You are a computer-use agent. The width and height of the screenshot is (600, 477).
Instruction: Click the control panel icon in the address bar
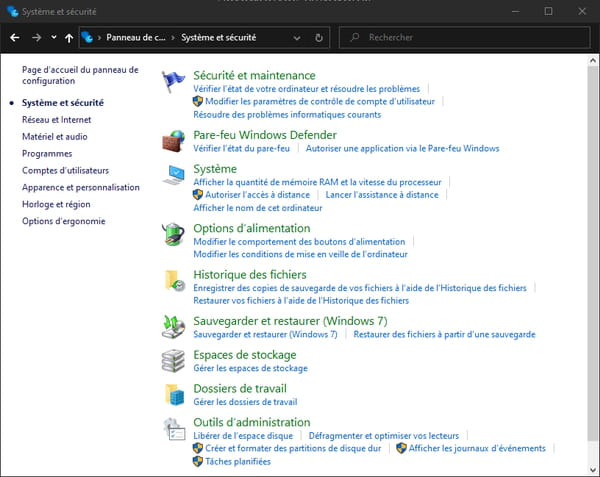(x=87, y=37)
